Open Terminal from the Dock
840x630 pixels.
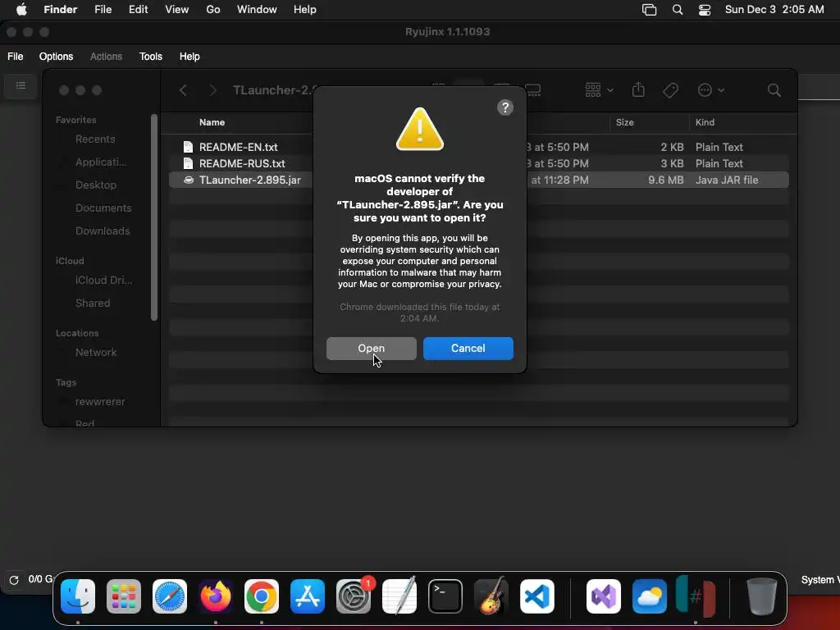[445, 596]
